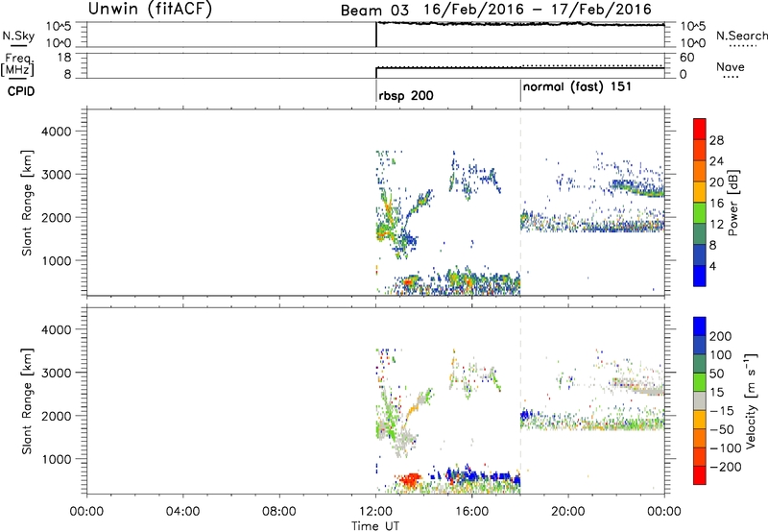Click the red velocity patch near 13:30
This screenshot has width=768, height=532.
409,479
